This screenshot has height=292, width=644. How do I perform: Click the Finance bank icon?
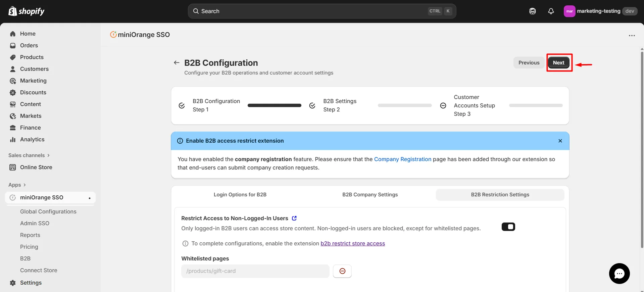pyautogui.click(x=13, y=128)
